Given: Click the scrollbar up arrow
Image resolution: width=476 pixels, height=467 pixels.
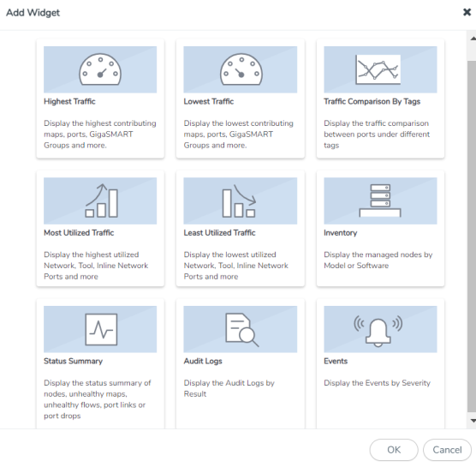Looking at the screenshot, I should pos(473,39).
